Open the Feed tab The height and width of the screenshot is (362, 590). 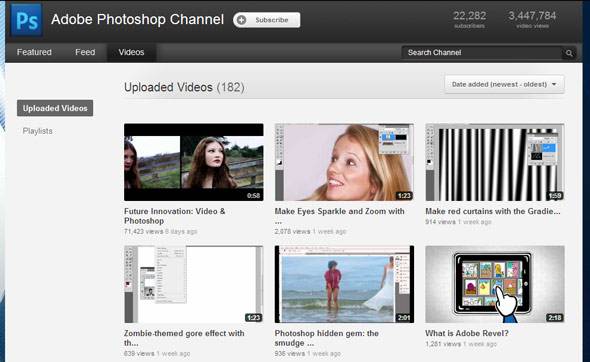point(85,52)
